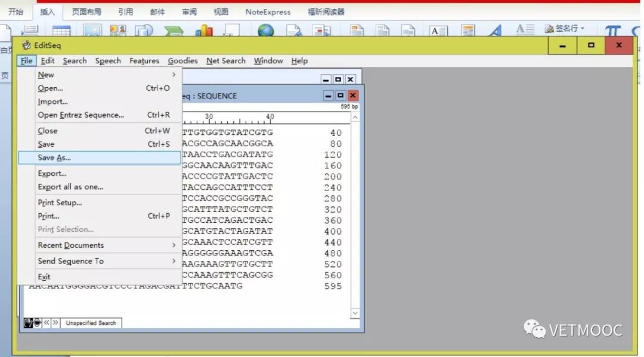Image resolution: width=644 pixels, height=357 pixels.
Task: Open the Goodies menu
Action: point(183,61)
